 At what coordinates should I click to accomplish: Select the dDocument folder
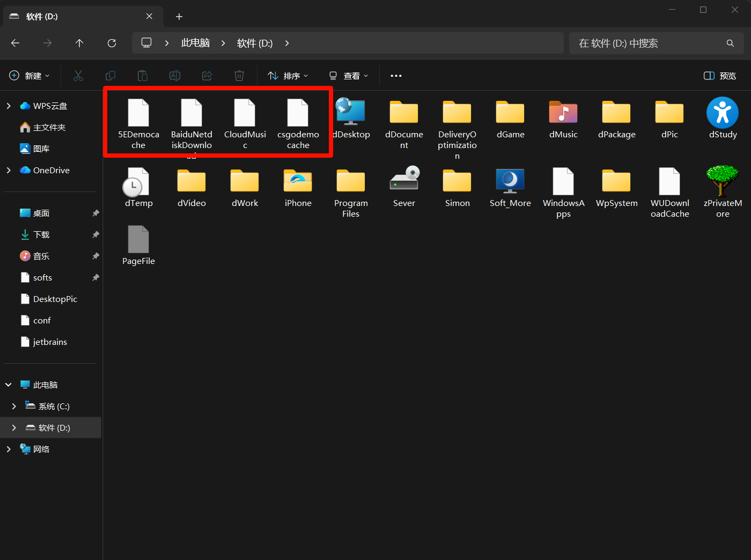tap(404, 124)
